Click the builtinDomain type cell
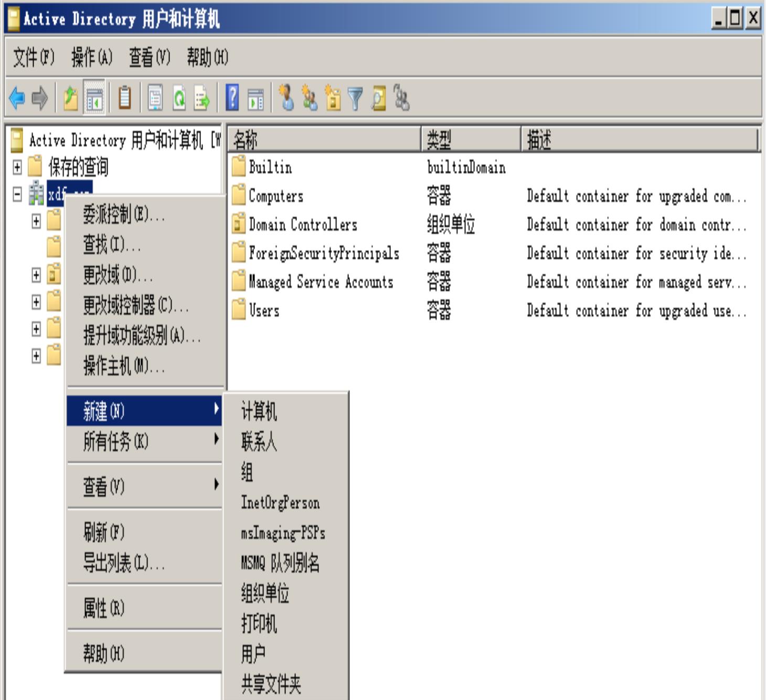The image size is (766, 700). point(466,167)
